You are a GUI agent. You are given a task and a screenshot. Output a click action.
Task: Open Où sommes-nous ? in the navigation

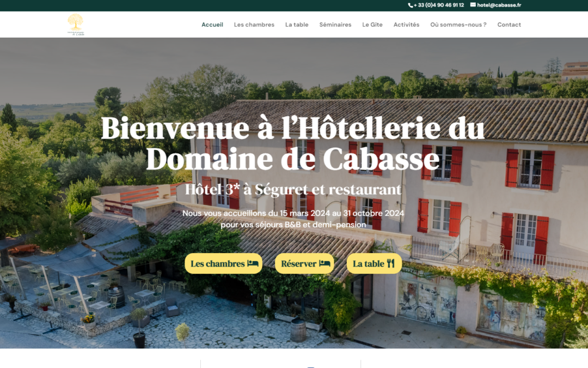click(458, 25)
